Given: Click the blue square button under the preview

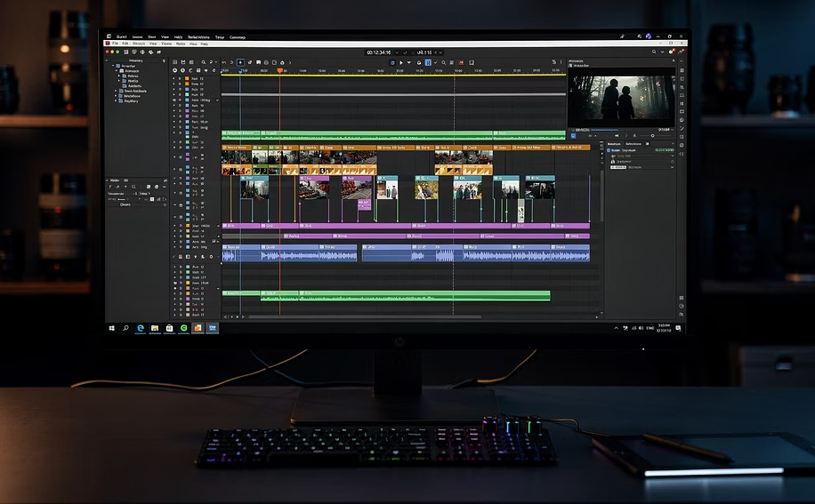Looking at the screenshot, I should [573, 136].
